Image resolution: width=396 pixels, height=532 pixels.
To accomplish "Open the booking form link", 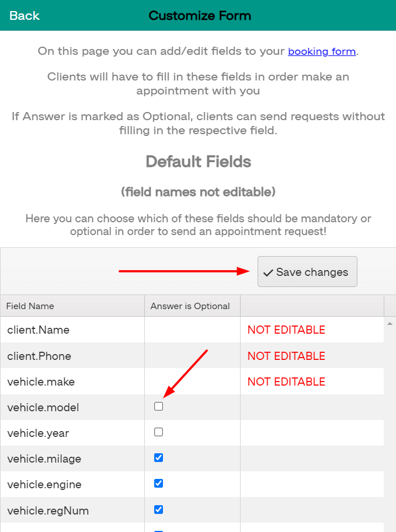I will point(322,51).
